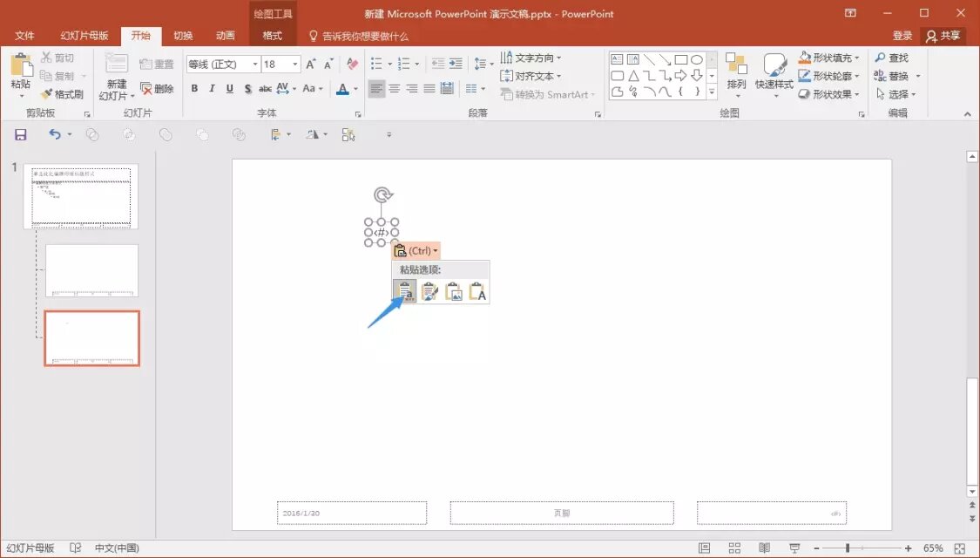Switch to Slide Sorter view in status bar
The image size is (980, 558).
coord(734,548)
